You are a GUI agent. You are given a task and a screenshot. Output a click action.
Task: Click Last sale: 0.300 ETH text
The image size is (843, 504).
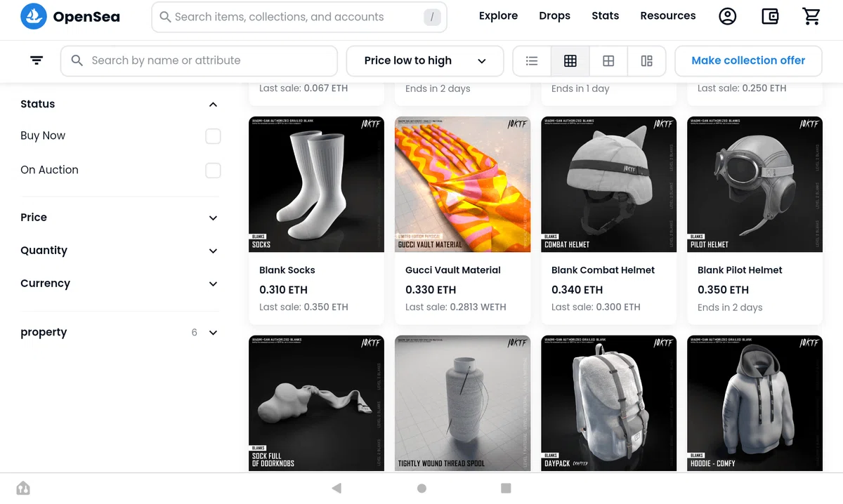(596, 307)
